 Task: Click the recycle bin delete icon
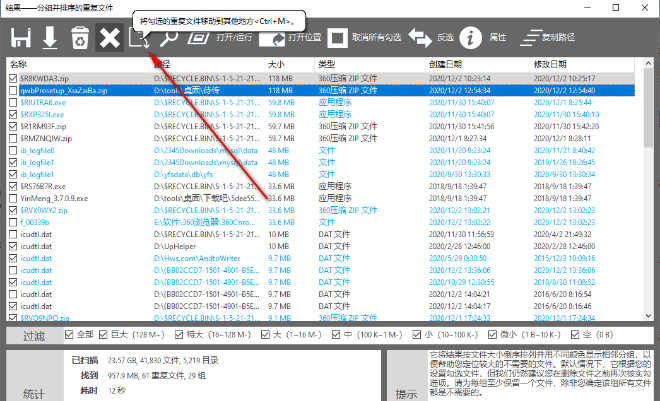tap(79, 38)
